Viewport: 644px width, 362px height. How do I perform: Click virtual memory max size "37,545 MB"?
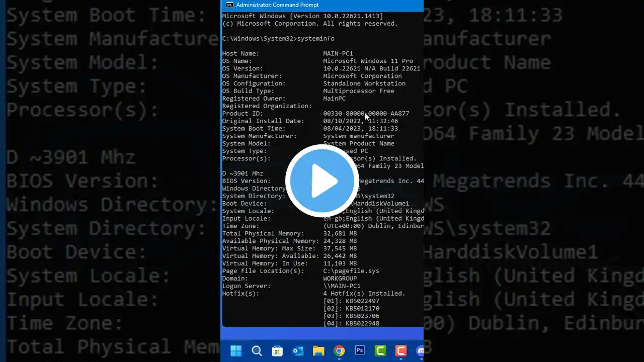[x=340, y=248]
